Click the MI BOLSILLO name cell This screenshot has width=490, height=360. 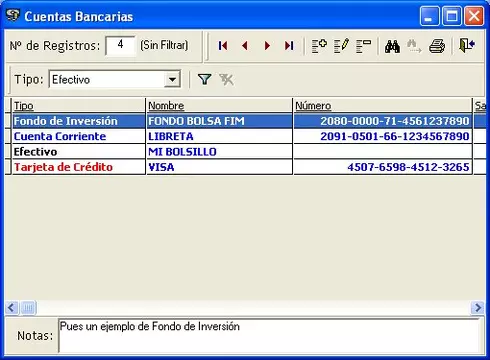pos(219,151)
